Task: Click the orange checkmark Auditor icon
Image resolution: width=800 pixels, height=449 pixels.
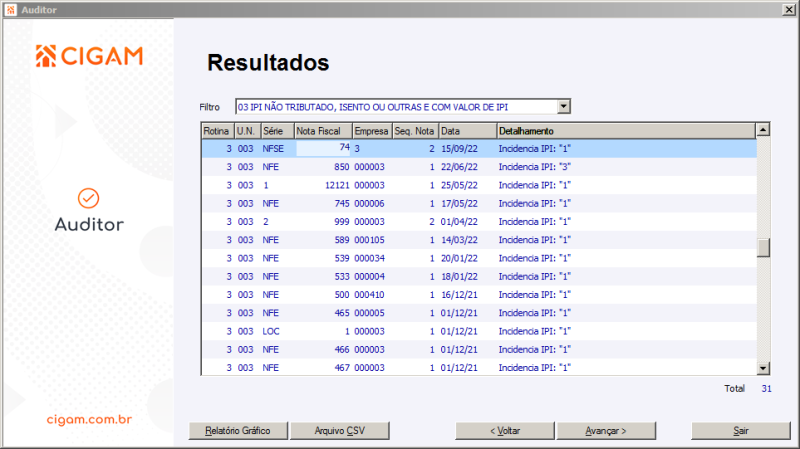Action: [x=88, y=198]
